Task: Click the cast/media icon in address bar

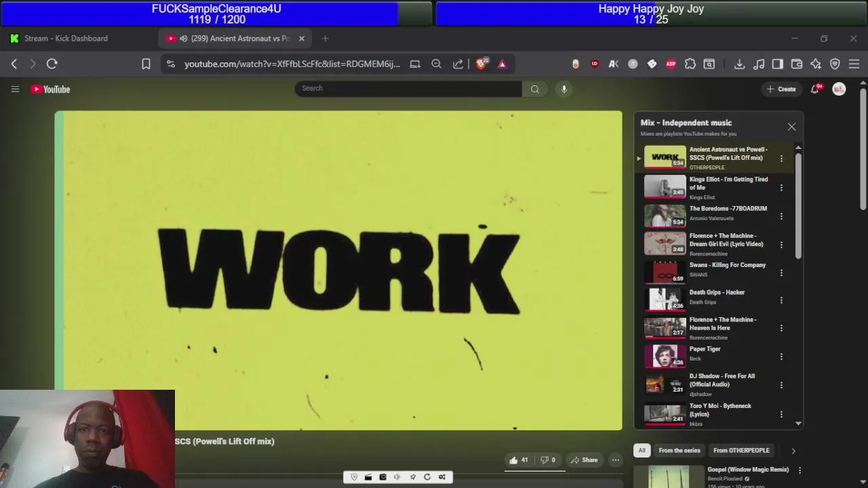Action: [415, 64]
